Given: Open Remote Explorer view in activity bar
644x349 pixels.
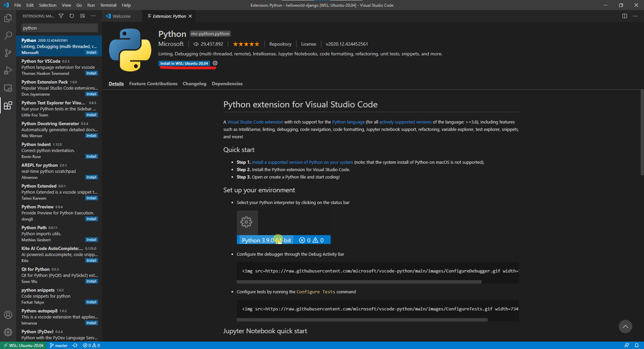Looking at the screenshot, I should point(8,88).
